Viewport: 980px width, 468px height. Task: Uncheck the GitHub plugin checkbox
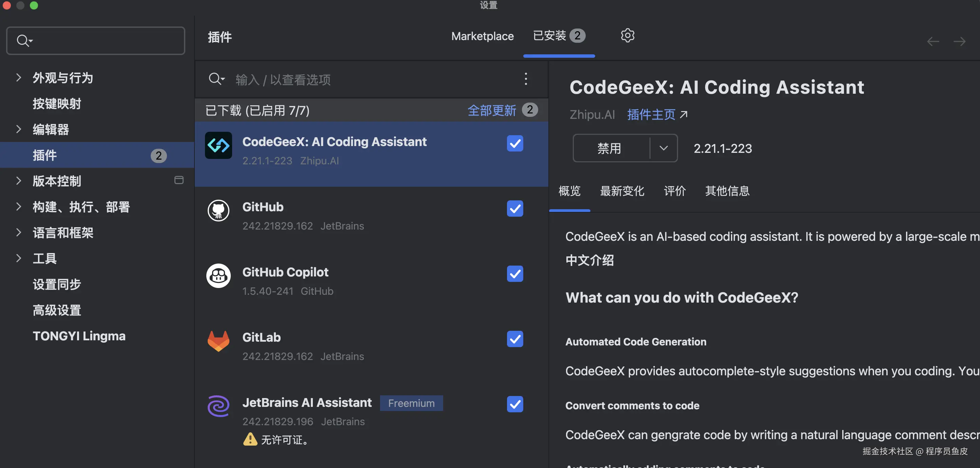515,209
